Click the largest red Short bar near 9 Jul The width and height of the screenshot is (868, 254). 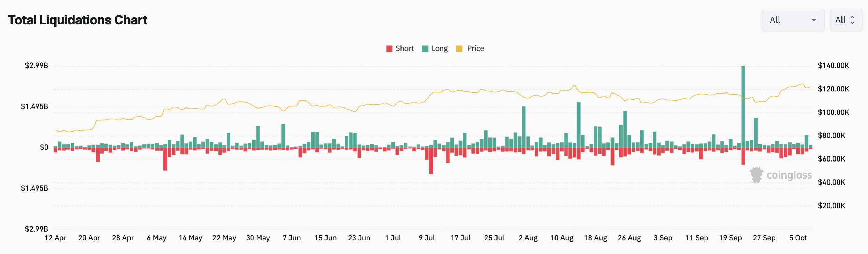431,160
